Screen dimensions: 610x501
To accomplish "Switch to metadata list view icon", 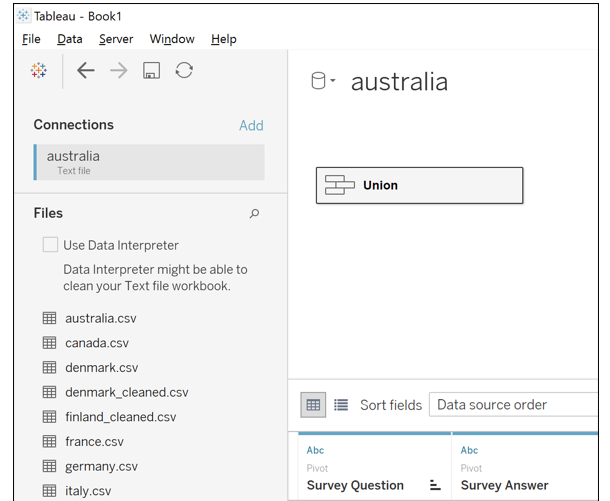I will pyautogui.click(x=341, y=405).
